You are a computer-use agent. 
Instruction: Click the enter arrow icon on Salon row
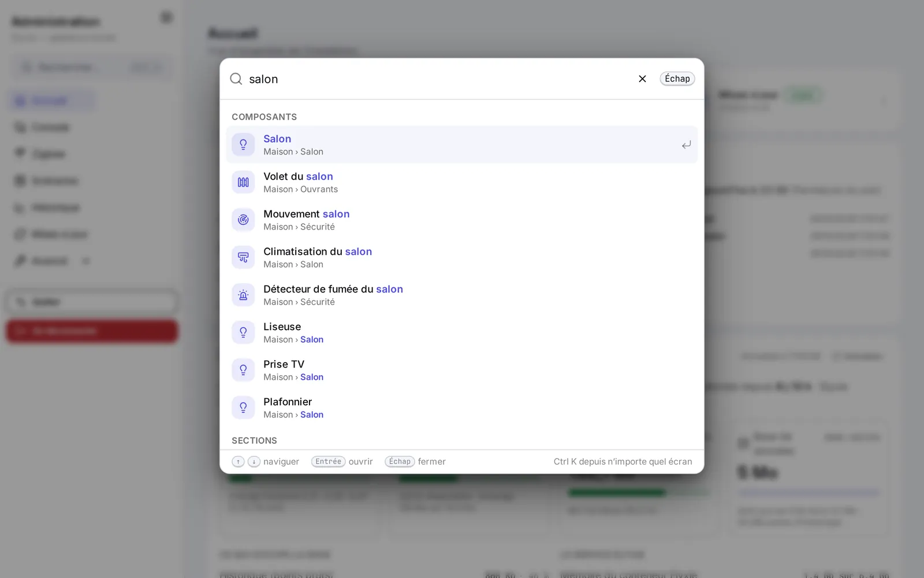pos(686,144)
